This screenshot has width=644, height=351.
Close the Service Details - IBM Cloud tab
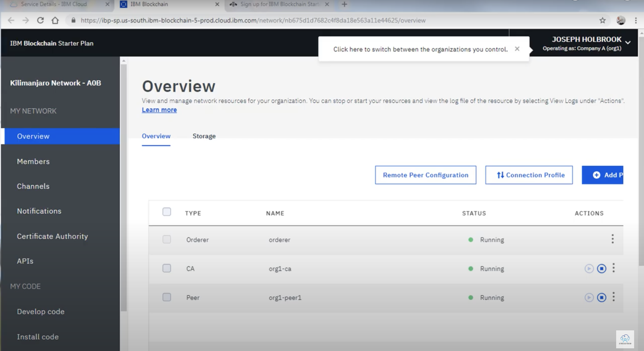point(108,4)
